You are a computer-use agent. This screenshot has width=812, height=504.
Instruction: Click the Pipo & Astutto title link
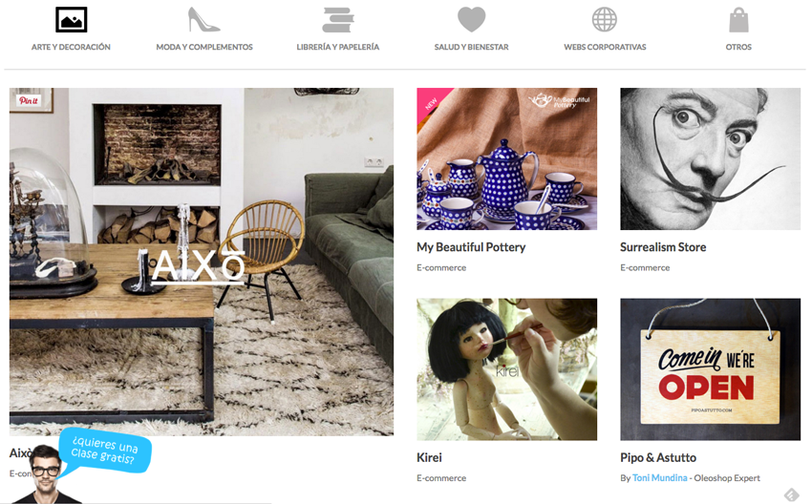pyautogui.click(x=657, y=457)
